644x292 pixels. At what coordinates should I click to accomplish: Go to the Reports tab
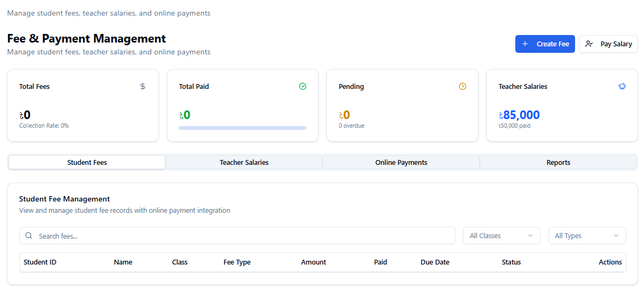[x=558, y=162]
